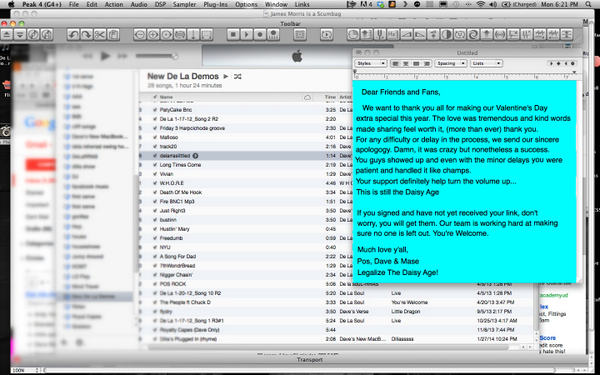Play the song in the iTunes controls
The height and width of the screenshot is (375, 600).
tap(105, 56)
